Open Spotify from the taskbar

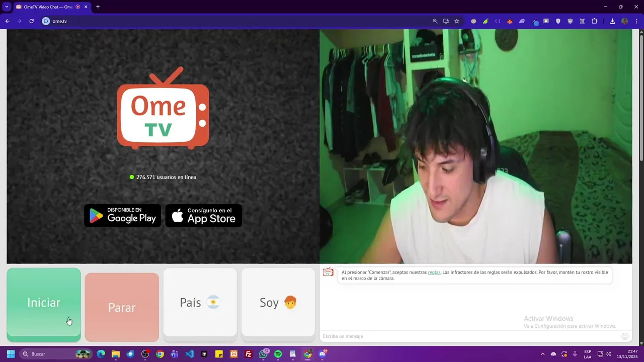coord(278,354)
